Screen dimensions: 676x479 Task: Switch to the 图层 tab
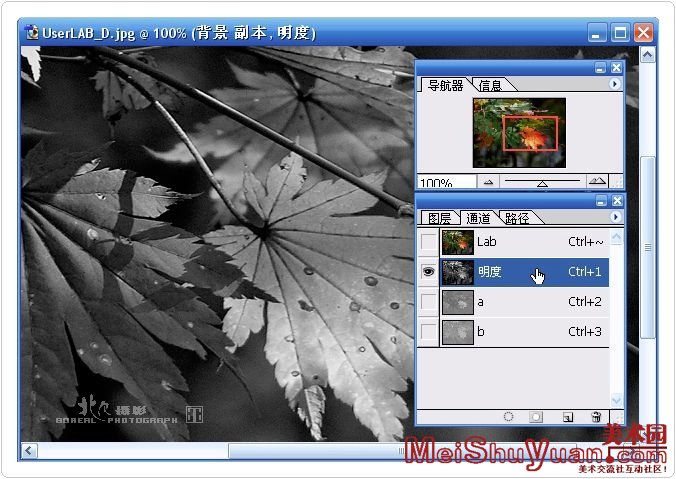(x=439, y=218)
